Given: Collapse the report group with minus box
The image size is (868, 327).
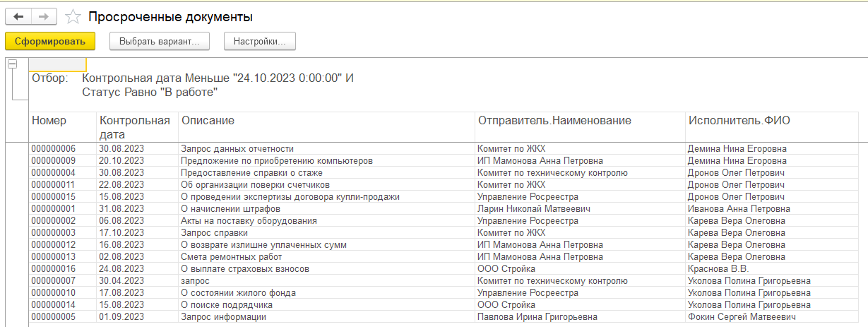Looking at the screenshot, I should [12, 64].
